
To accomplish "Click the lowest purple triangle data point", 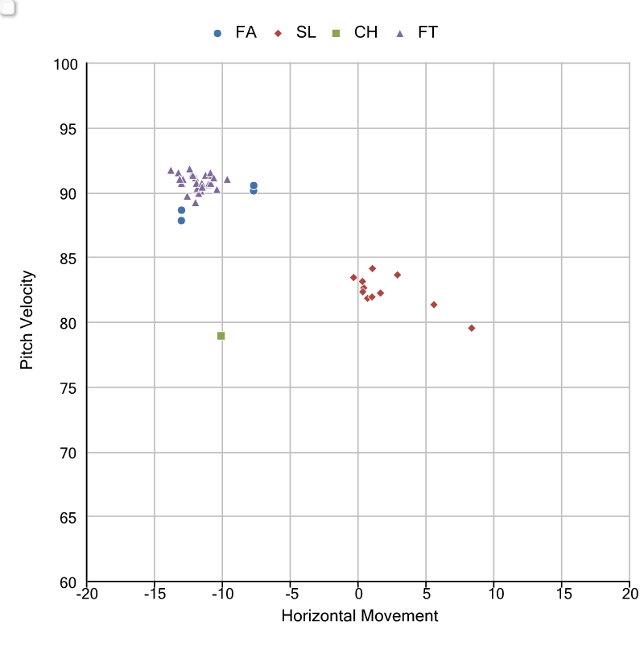I will coord(195,203).
